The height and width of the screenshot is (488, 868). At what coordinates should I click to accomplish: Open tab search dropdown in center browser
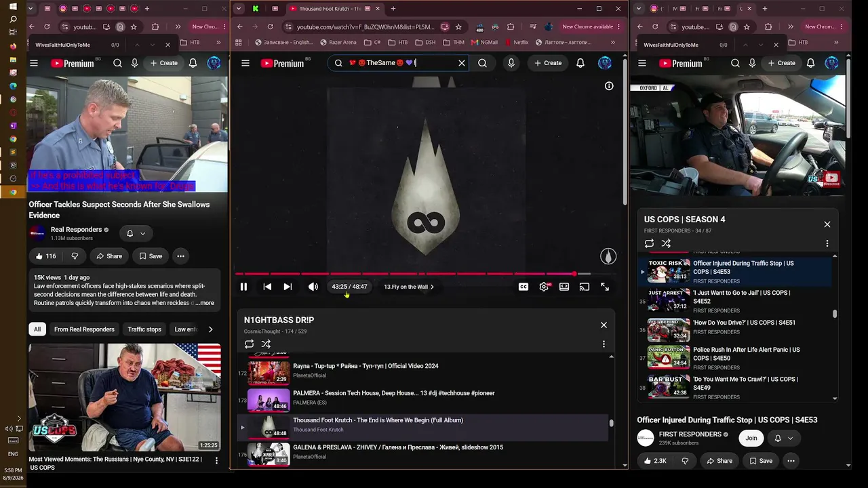click(x=239, y=9)
